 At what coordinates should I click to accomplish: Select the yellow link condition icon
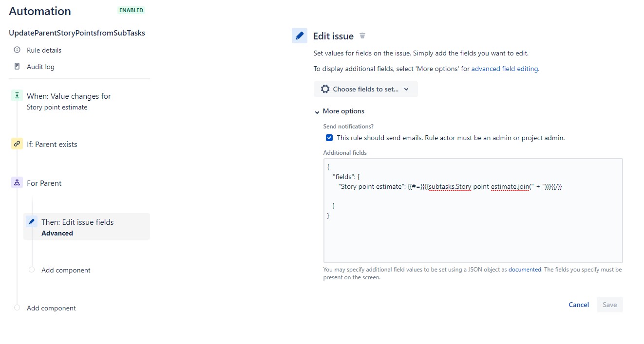(17, 144)
